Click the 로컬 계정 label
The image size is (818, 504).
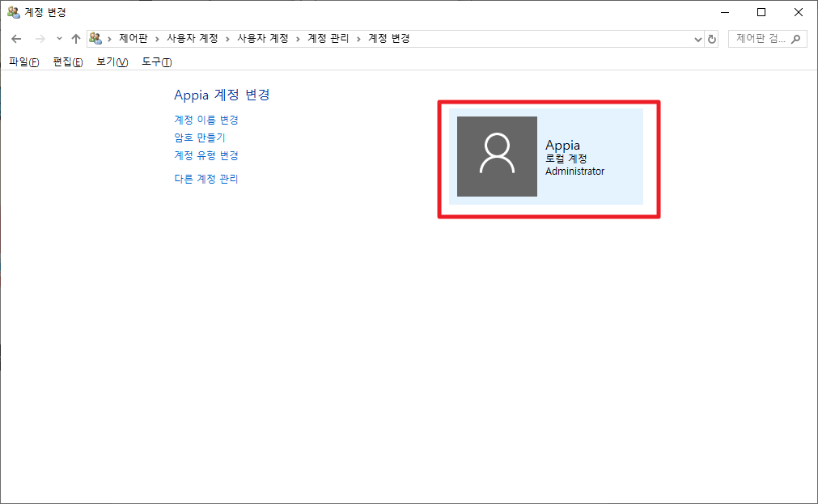click(x=566, y=159)
